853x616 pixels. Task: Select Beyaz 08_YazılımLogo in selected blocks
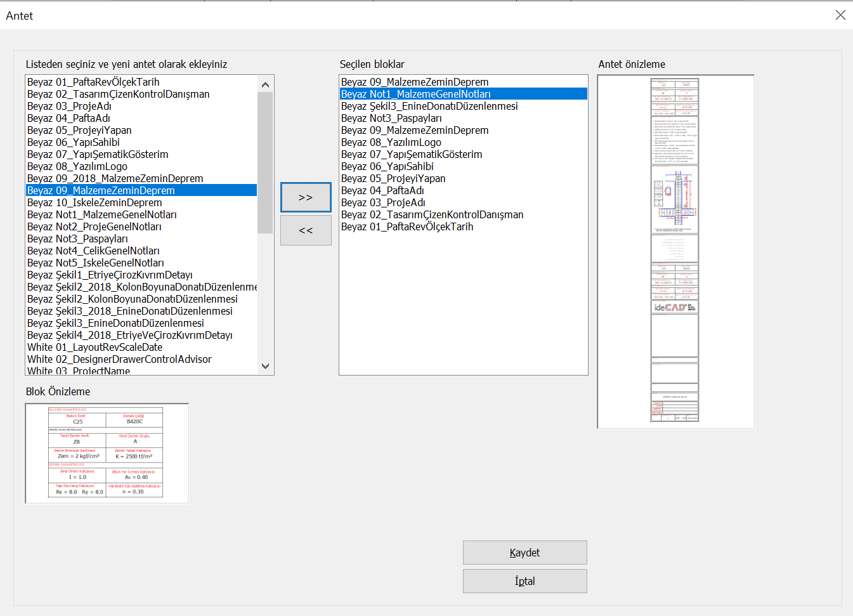click(x=391, y=142)
